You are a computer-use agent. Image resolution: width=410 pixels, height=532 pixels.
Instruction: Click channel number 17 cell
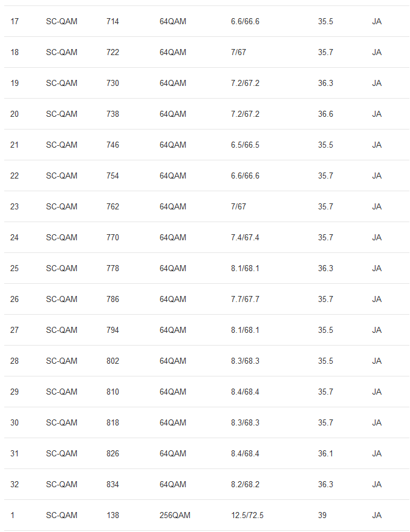[x=15, y=21]
